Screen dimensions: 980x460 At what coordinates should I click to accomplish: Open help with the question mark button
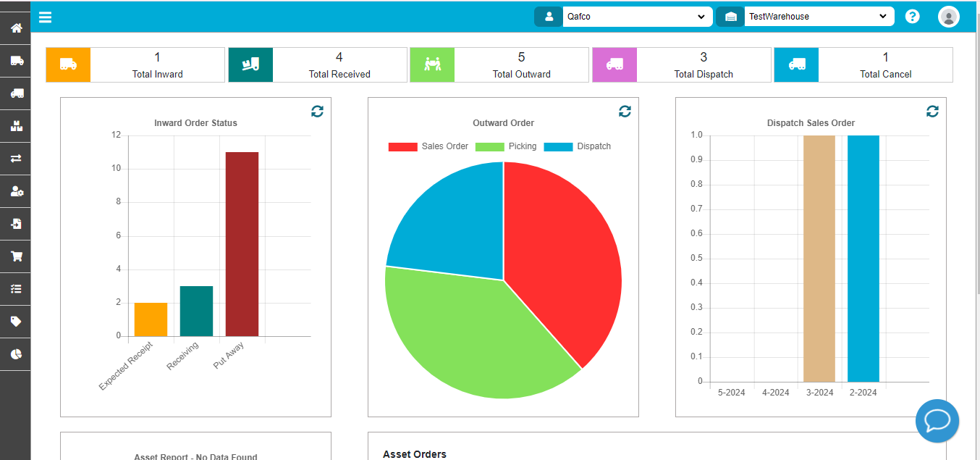point(912,16)
